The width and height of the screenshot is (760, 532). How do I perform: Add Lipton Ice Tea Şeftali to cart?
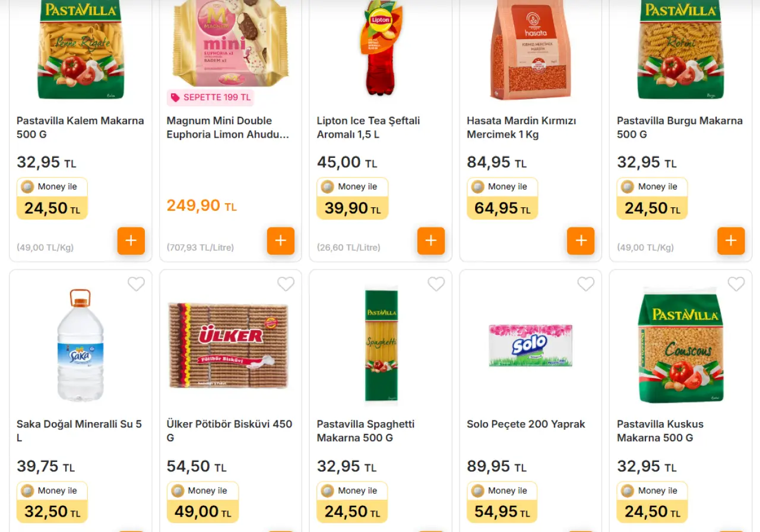(x=431, y=241)
